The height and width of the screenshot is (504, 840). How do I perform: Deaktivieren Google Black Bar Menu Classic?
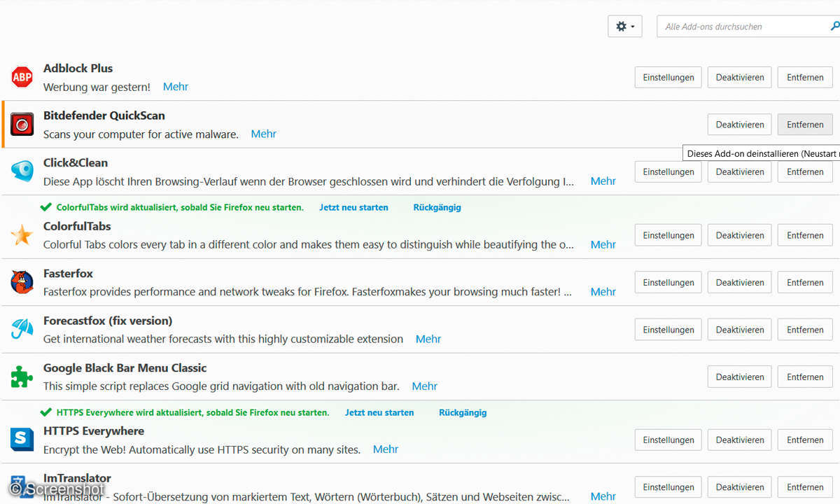tap(740, 377)
